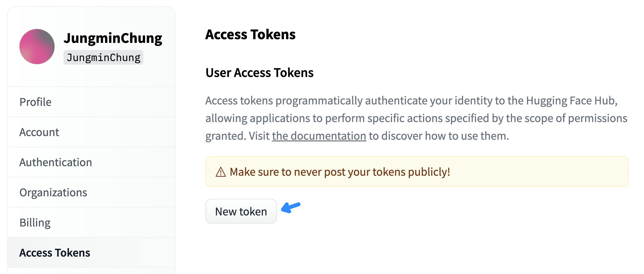Open the documentation link
The image size is (644, 274).
tap(319, 136)
